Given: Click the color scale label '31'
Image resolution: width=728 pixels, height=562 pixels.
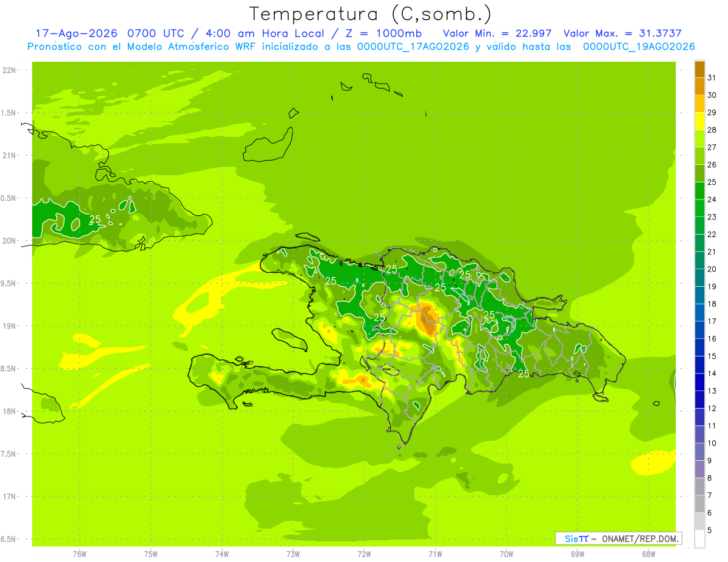Looking at the screenshot, I should [x=712, y=78].
